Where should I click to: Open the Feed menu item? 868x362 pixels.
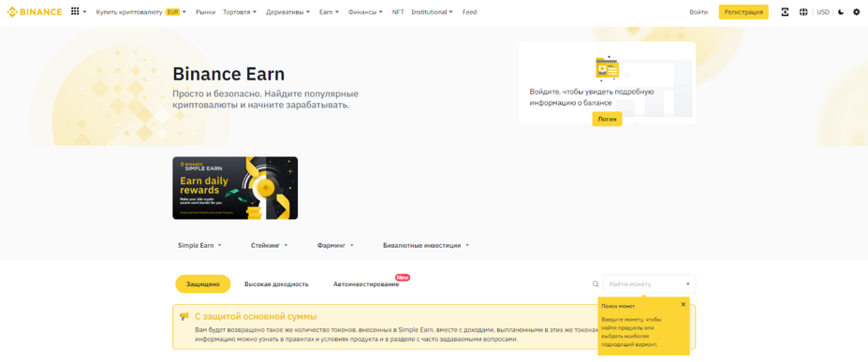tap(469, 12)
